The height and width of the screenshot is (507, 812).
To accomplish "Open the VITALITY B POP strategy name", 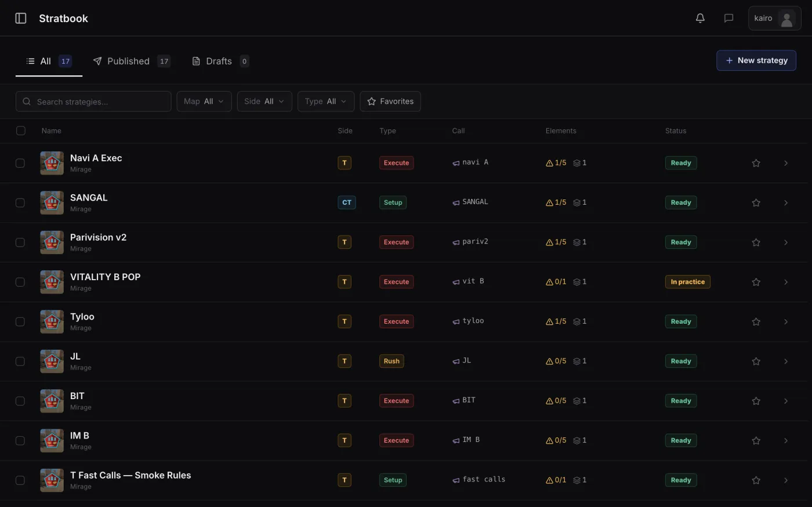I will 105,277.
